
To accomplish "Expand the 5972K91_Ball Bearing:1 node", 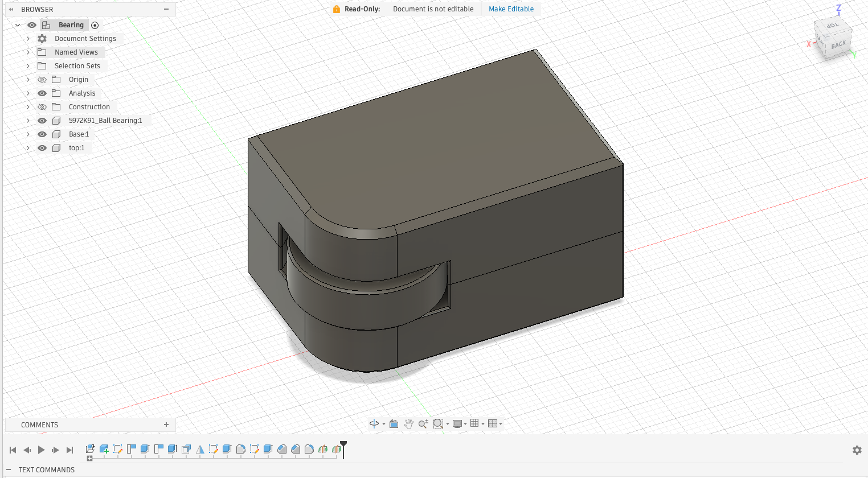I will coord(28,121).
